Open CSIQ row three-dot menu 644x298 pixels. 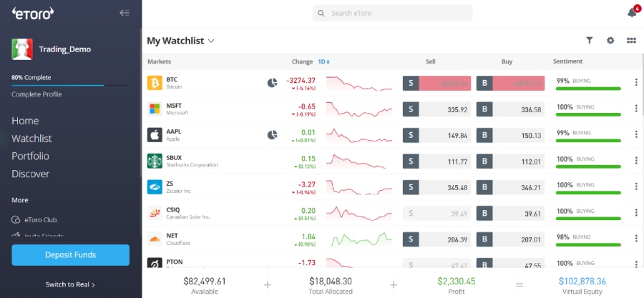[635, 213]
